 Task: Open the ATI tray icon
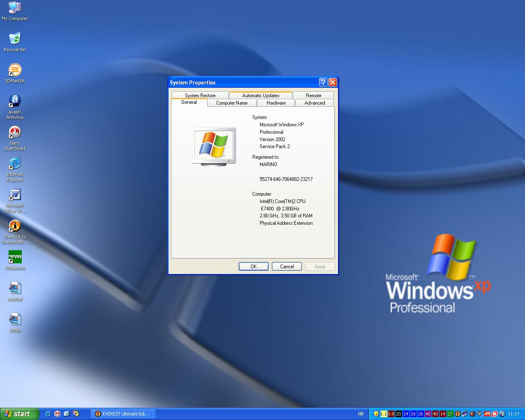click(487, 414)
